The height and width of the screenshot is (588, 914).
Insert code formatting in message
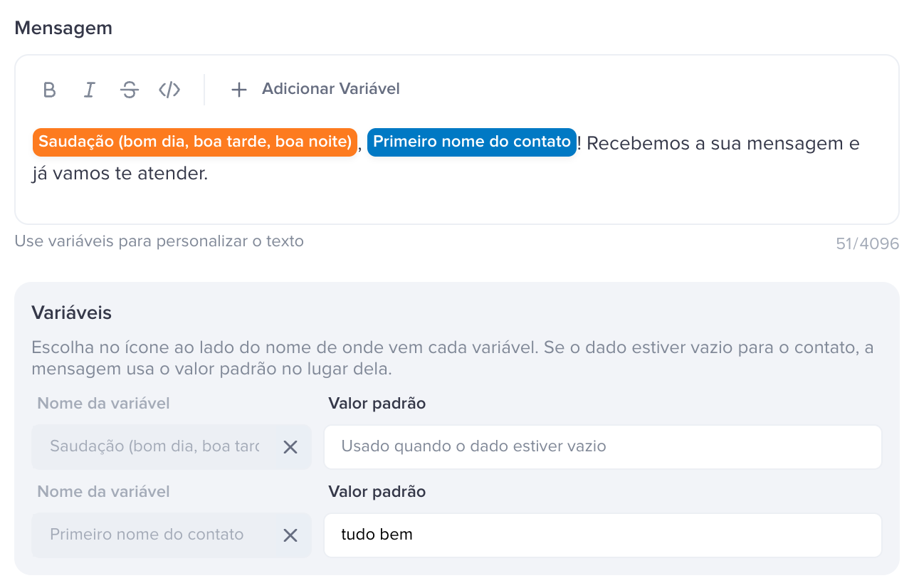click(169, 90)
